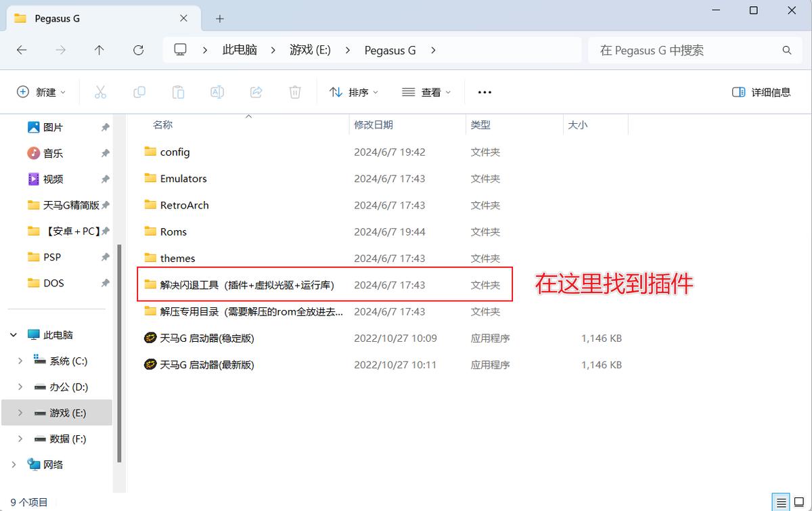This screenshot has width=812, height=511.
Task: Rename the folder using rename icon
Action: coord(217,92)
